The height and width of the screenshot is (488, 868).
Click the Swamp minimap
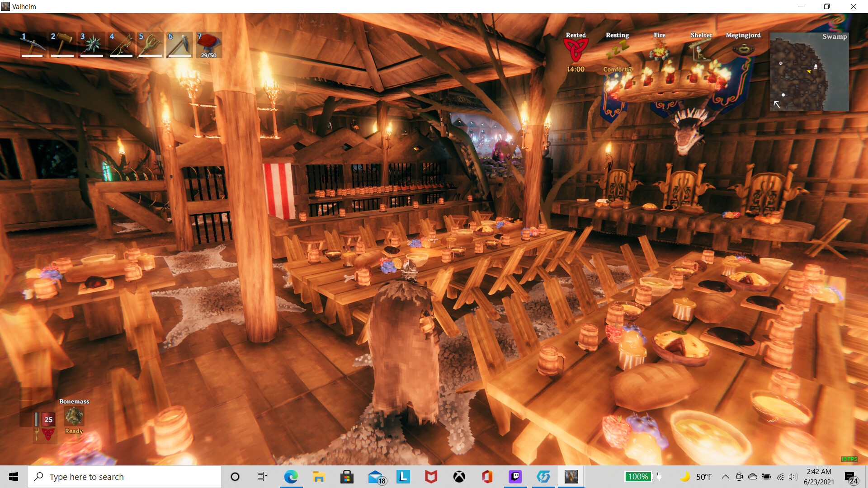pos(809,71)
